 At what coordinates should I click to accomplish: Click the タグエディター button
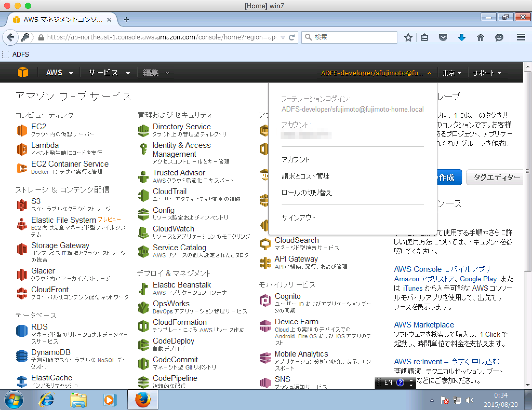point(495,177)
